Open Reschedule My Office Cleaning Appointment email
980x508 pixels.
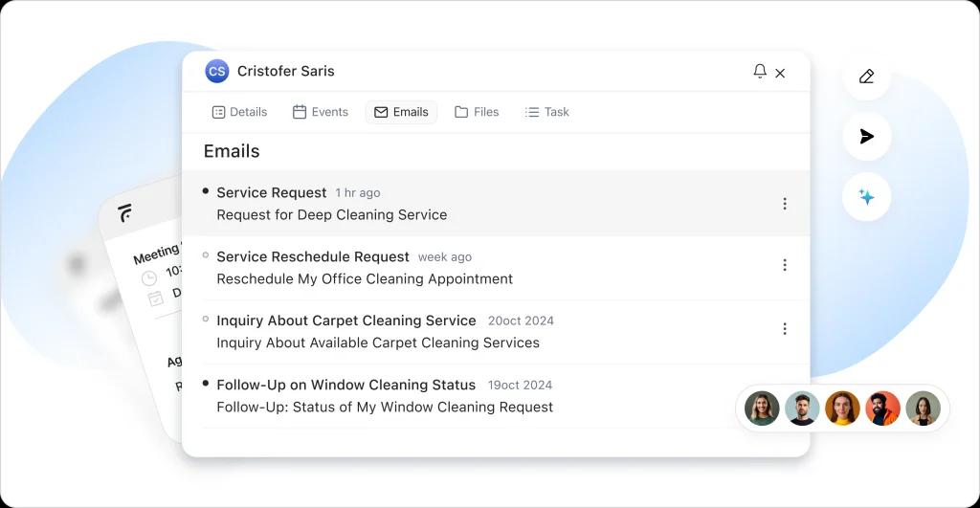[364, 278]
